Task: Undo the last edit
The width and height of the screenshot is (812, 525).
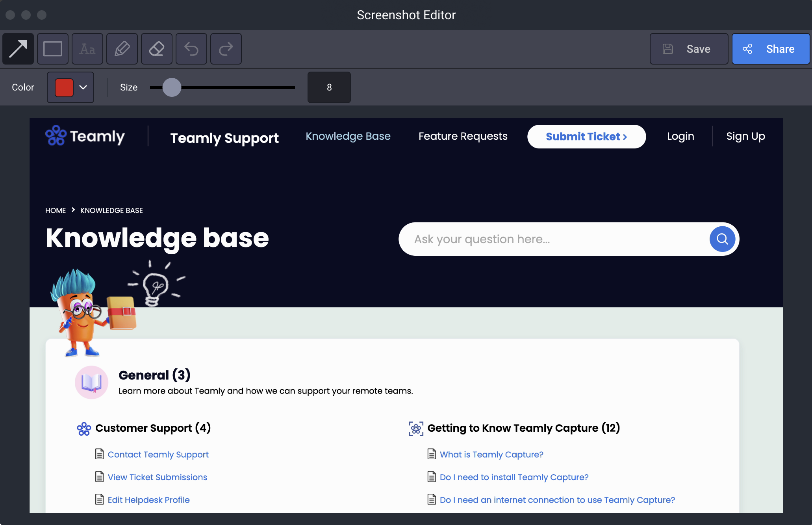Action: click(x=191, y=49)
